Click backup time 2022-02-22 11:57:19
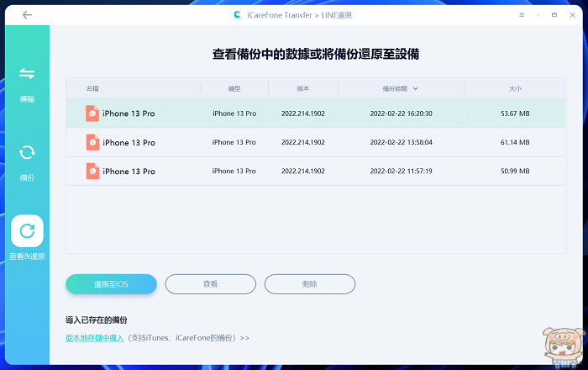The width and height of the screenshot is (588, 370). pos(401,171)
